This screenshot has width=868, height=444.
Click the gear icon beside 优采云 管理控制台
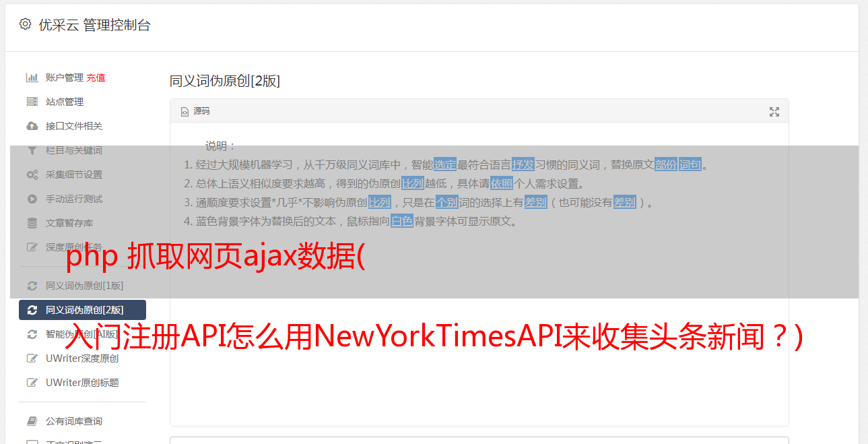pos(25,24)
